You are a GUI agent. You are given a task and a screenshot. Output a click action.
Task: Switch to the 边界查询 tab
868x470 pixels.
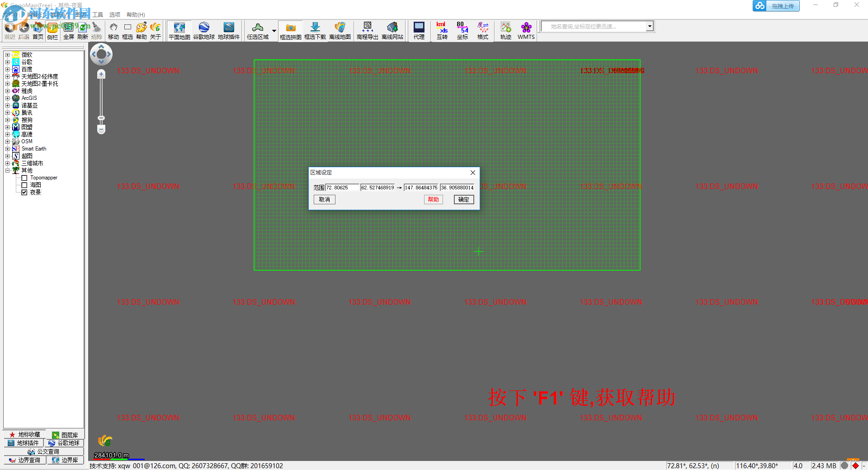(25, 460)
